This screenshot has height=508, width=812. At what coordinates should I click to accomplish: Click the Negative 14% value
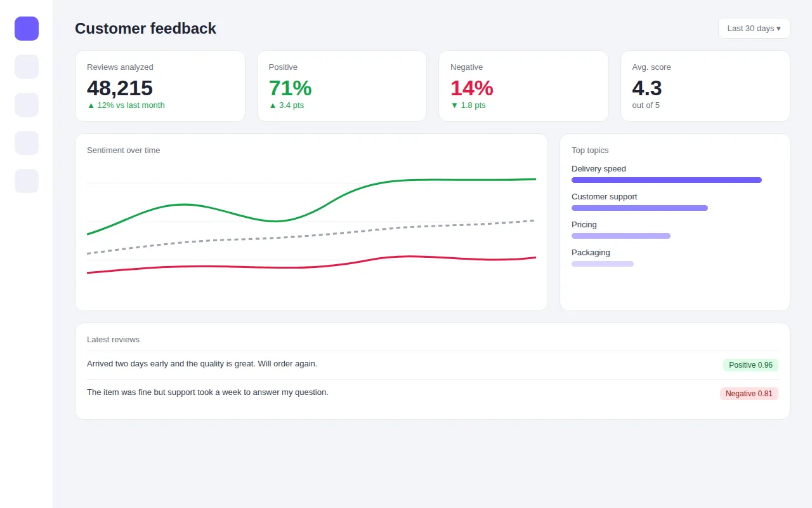[x=472, y=88]
